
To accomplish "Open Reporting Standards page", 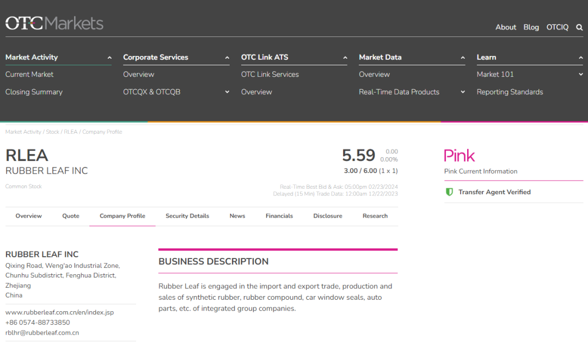I will pyautogui.click(x=510, y=92).
